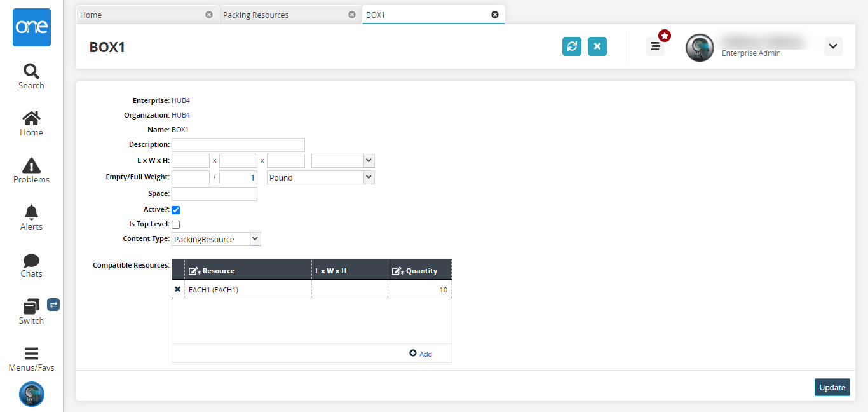Viewport: 868px width, 412px height.
Task: Click the Enterprise Admin role text
Action: coord(751,53)
